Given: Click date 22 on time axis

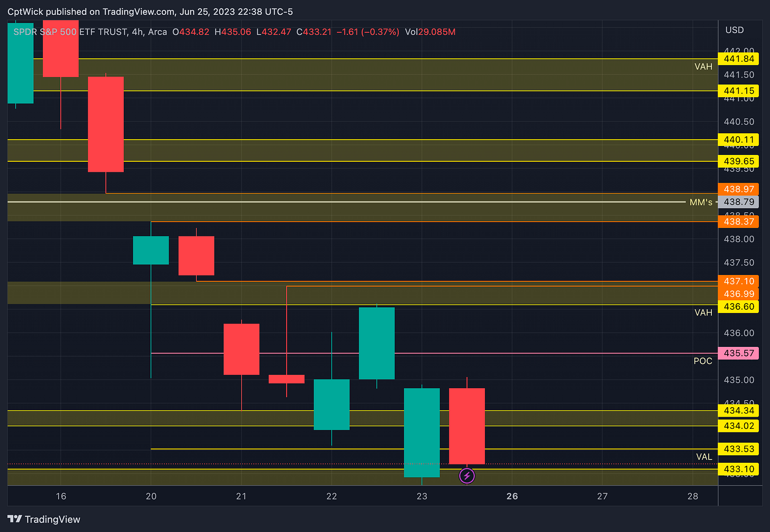Looking at the screenshot, I should tap(332, 496).
